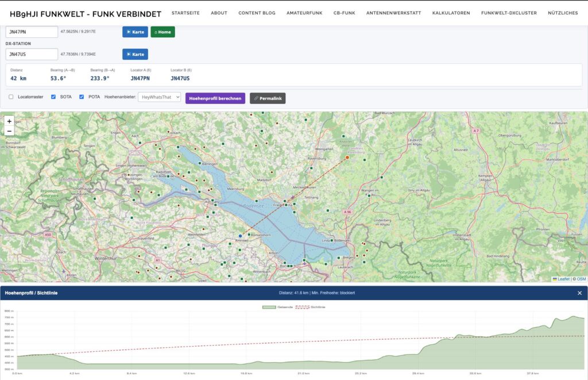Zoom in on the map

[9, 121]
